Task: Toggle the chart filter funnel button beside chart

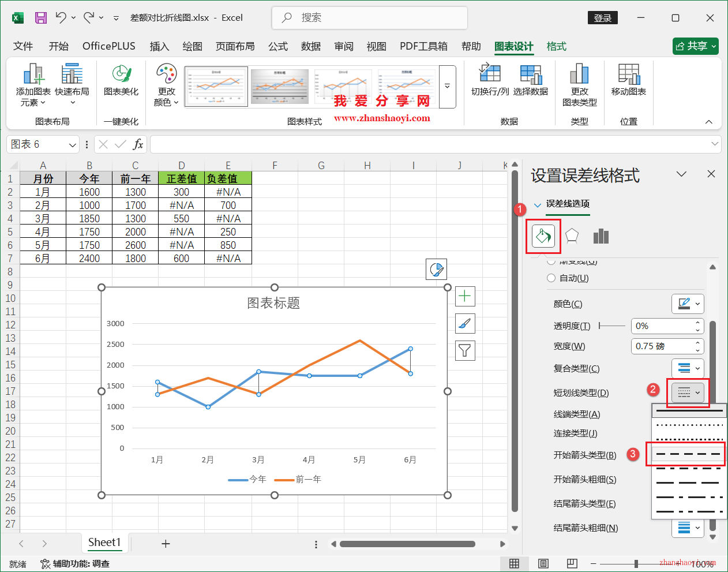Action: [x=464, y=350]
